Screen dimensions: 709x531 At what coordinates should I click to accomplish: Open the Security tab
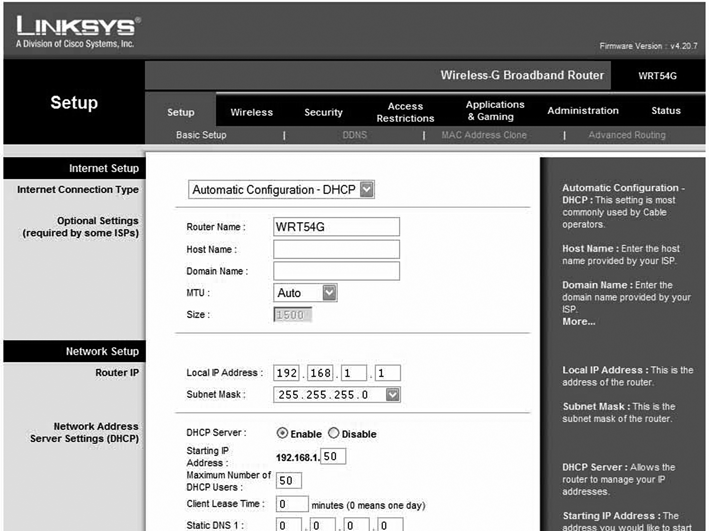click(x=323, y=112)
